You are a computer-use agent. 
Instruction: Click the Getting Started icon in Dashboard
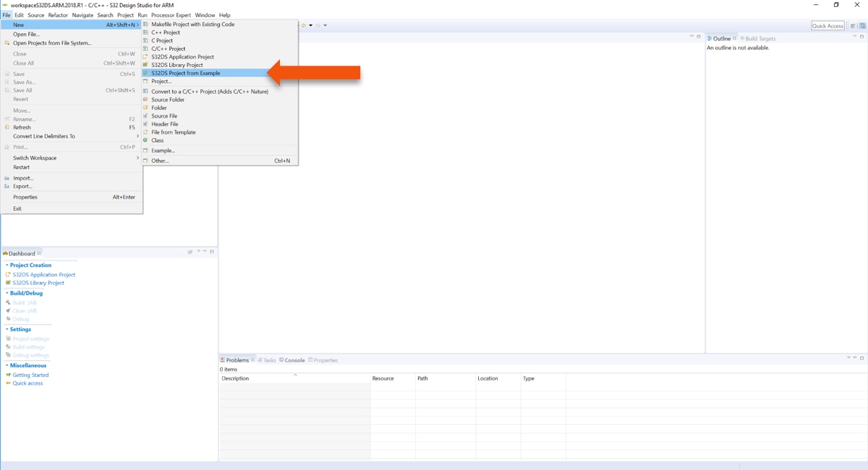click(8, 375)
